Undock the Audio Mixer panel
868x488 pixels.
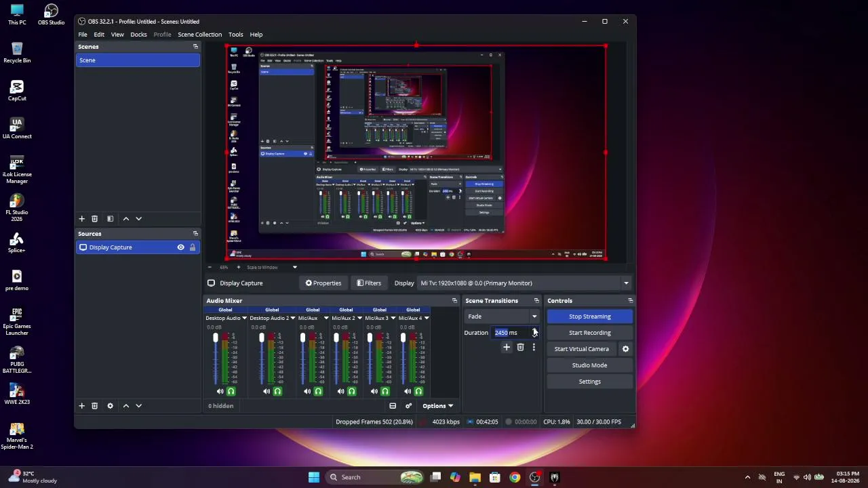coord(454,301)
